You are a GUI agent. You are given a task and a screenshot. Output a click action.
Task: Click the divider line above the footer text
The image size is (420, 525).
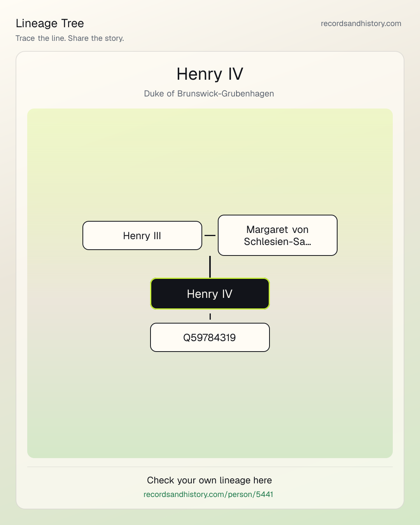coord(210,467)
